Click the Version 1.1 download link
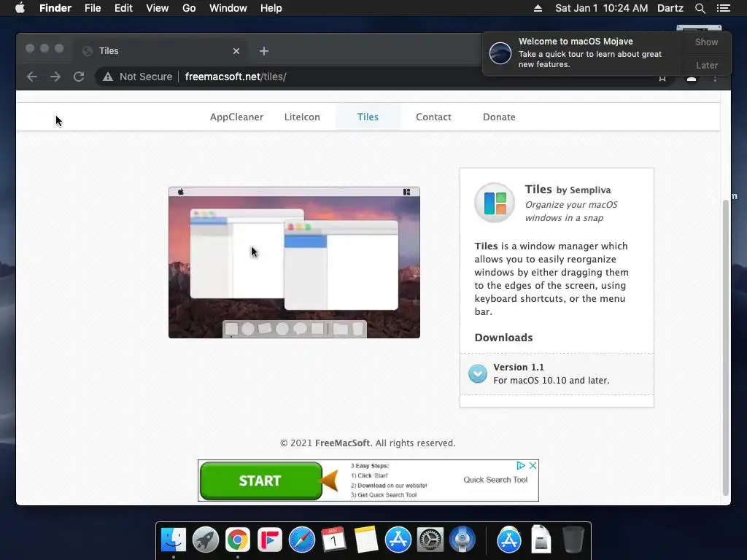The width and height of the screenshot is (747, 560). [x=557, y=374]
